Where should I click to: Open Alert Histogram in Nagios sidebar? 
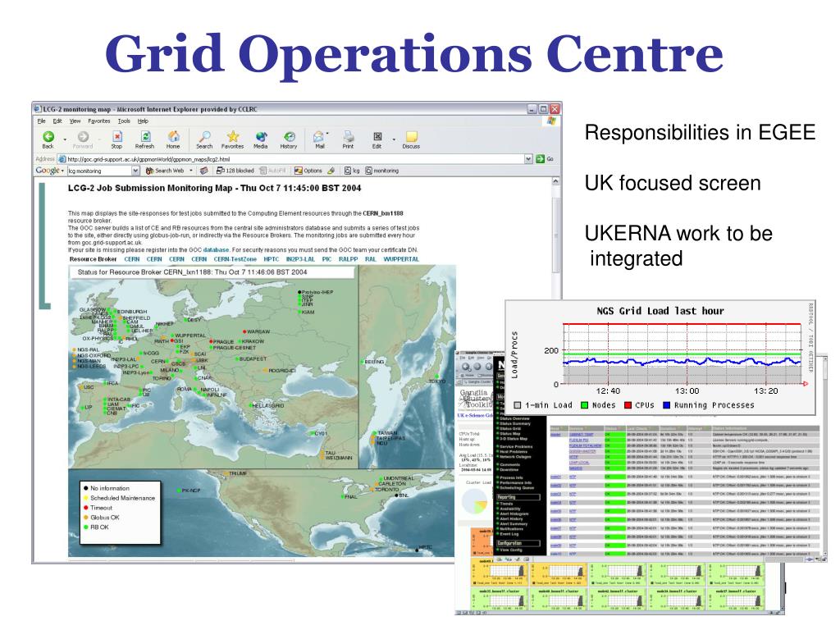click(x=514, y=514)
